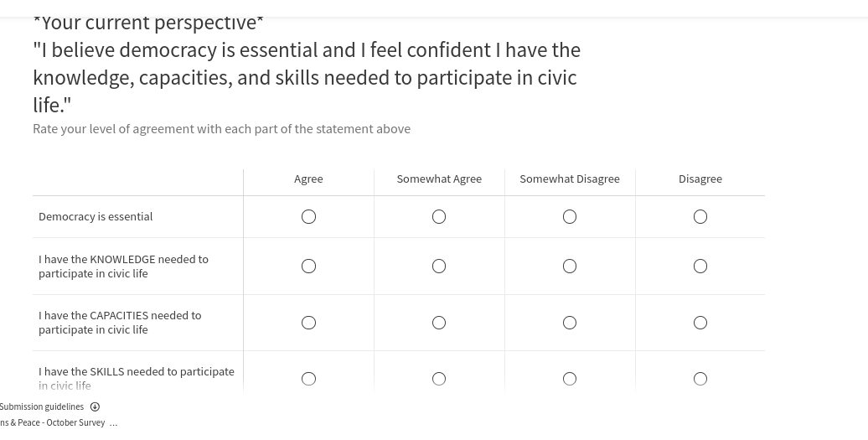Choose Disagree for the KNOWLEDGE row
This screenshot has height=440, width=868.
[700, 267]
